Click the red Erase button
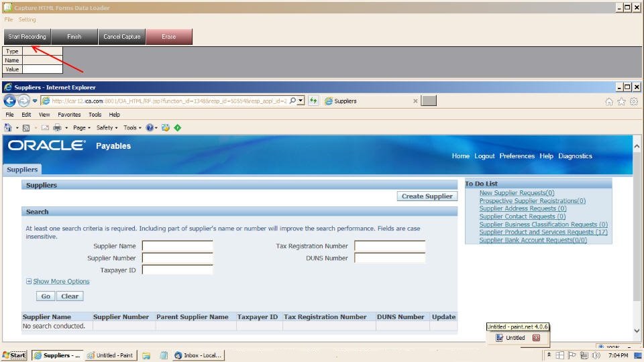Image resolution: width=644 pixels, height=362 pixels. (169, 36)
